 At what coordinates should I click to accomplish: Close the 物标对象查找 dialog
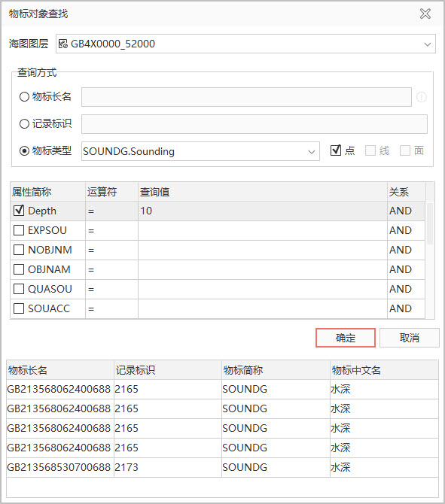tap(425, 14)
